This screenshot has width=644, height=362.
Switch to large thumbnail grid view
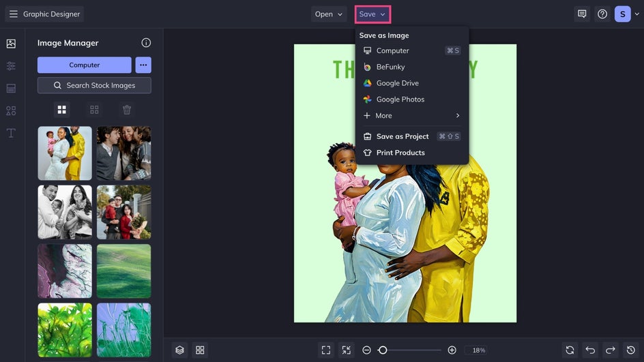coord(62,110)
